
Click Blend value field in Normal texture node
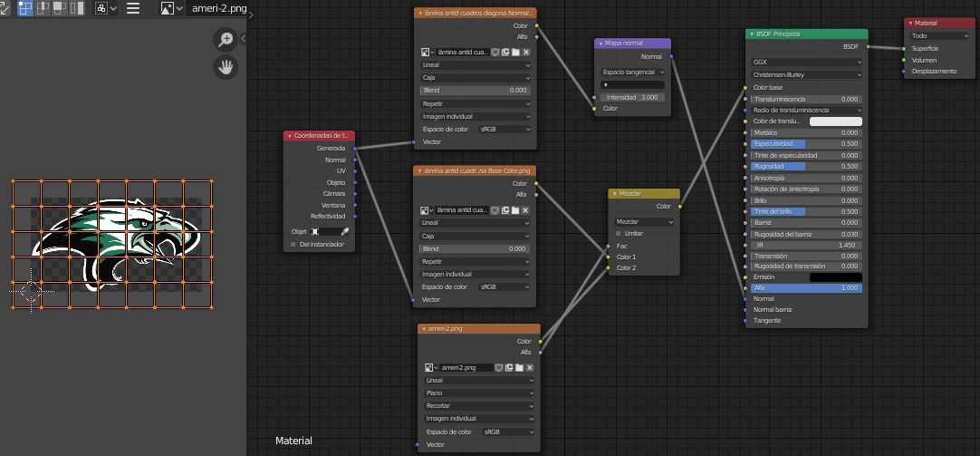coord(476,91)
